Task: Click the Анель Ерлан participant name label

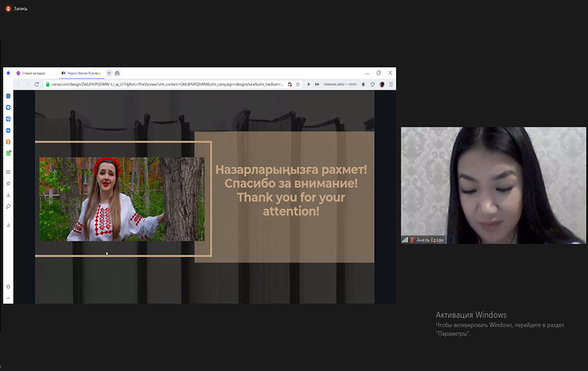Action: [430, 240]
